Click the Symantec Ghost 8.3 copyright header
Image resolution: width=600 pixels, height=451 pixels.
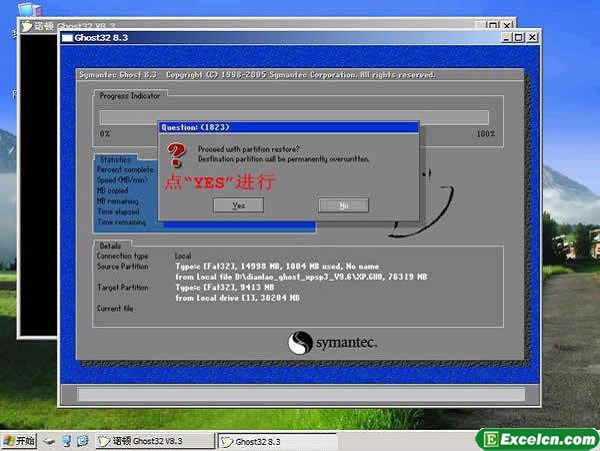257,75
